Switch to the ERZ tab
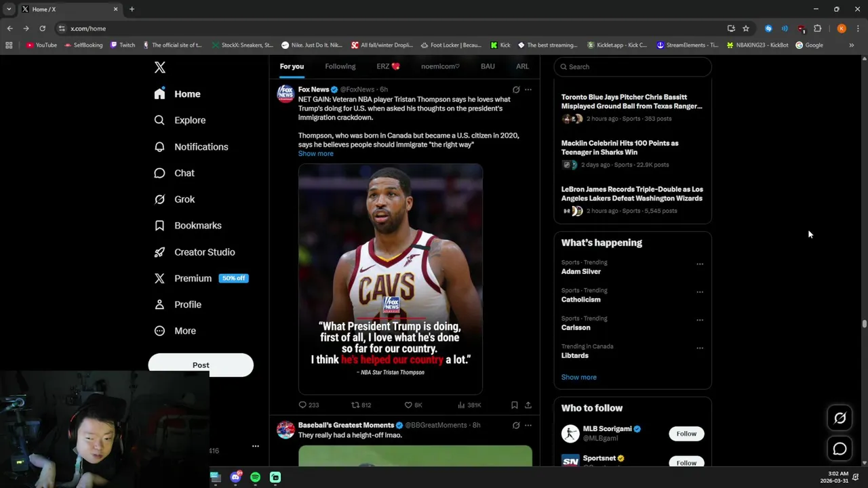The height and width of the screenshot is (488, 868). click(x=388, y=66)
